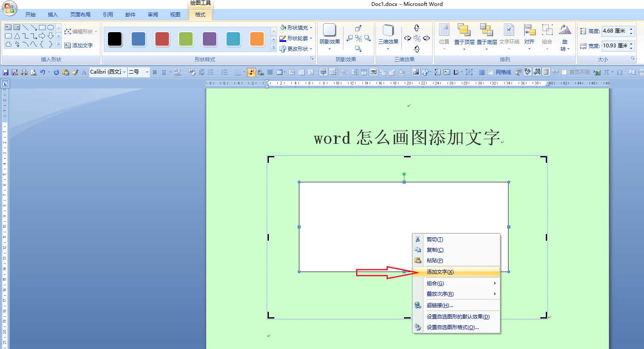Viewport: 644px width, 349px height.
Task: Click the 简 simplified Chinese convert icon
Action: [537, 72]
